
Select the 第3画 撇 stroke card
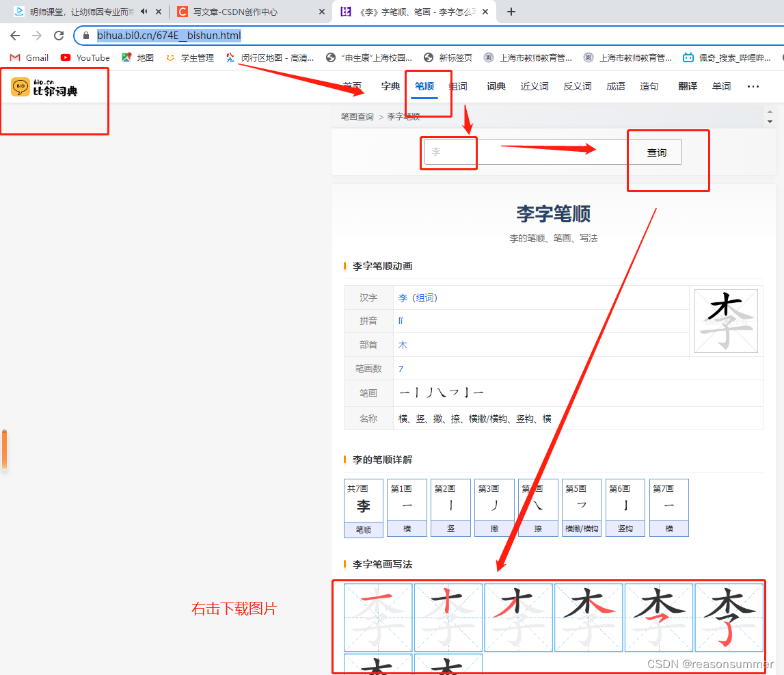pos(494,508)
